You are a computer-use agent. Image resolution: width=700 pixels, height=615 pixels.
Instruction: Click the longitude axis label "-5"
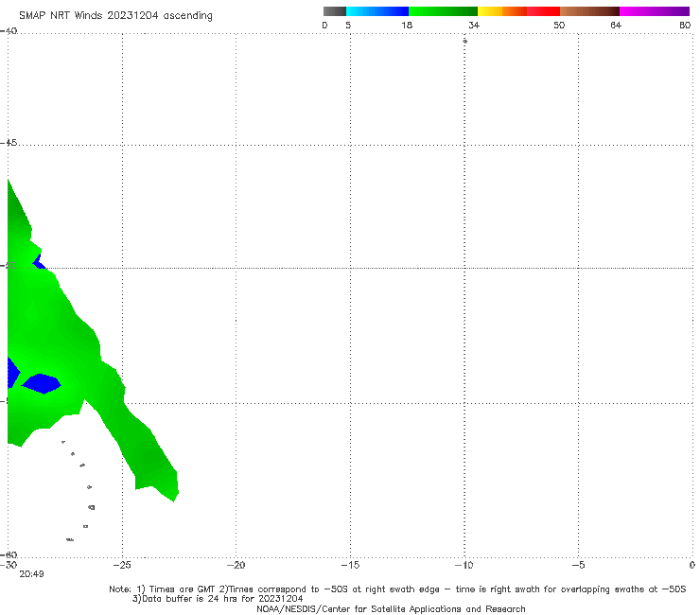[578, 565]
